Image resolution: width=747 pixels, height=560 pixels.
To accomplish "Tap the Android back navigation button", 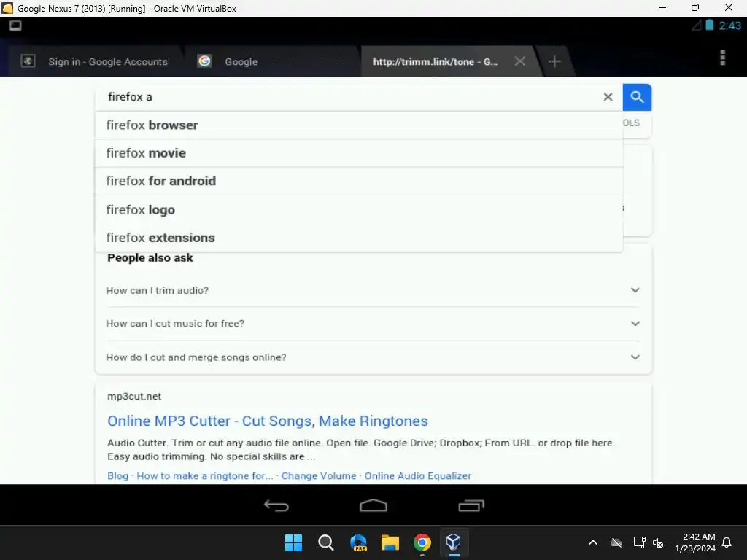I will 276,505.
